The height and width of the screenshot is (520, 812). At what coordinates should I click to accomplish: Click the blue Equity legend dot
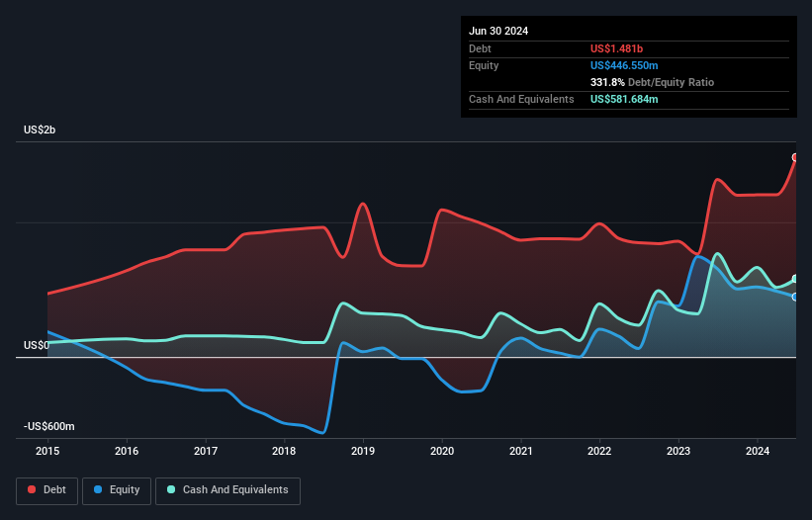coord(98,489)
